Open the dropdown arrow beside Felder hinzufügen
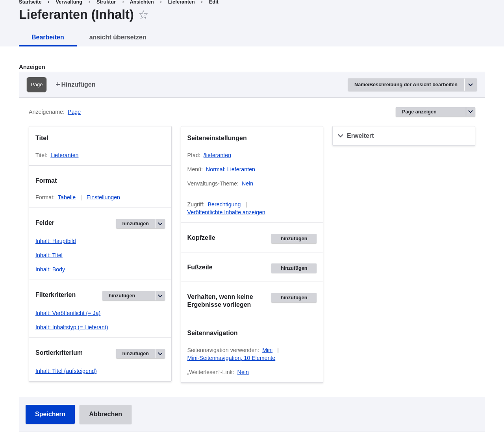 (160, 224)
